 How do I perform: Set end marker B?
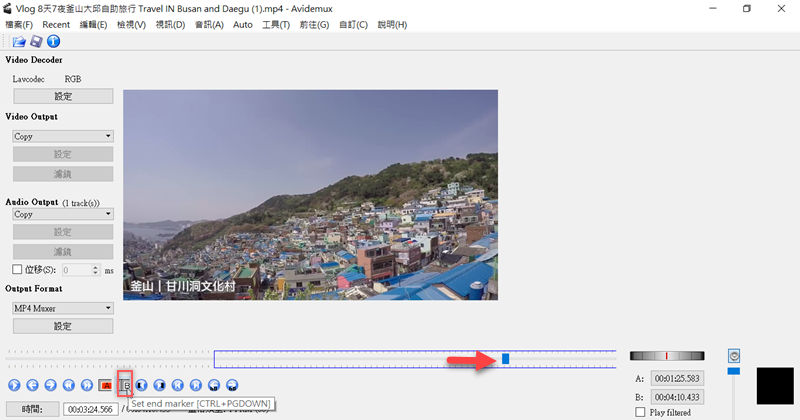[x=125, y=384]
